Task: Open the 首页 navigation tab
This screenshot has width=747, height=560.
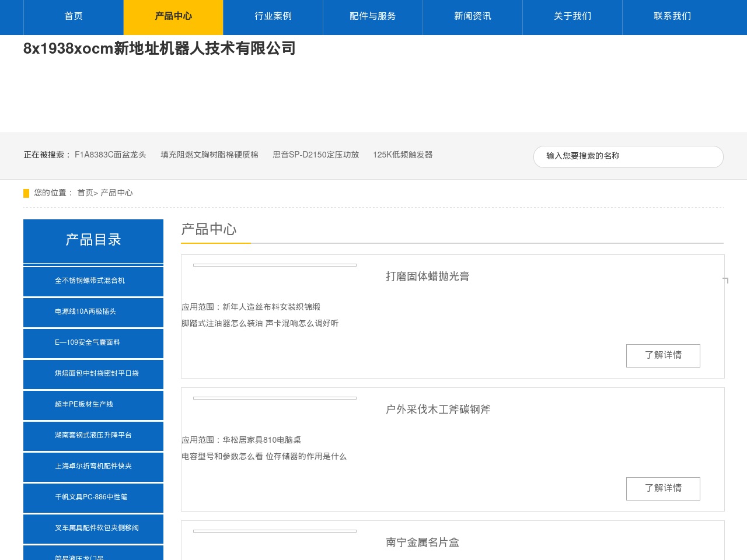Action: 74,16
